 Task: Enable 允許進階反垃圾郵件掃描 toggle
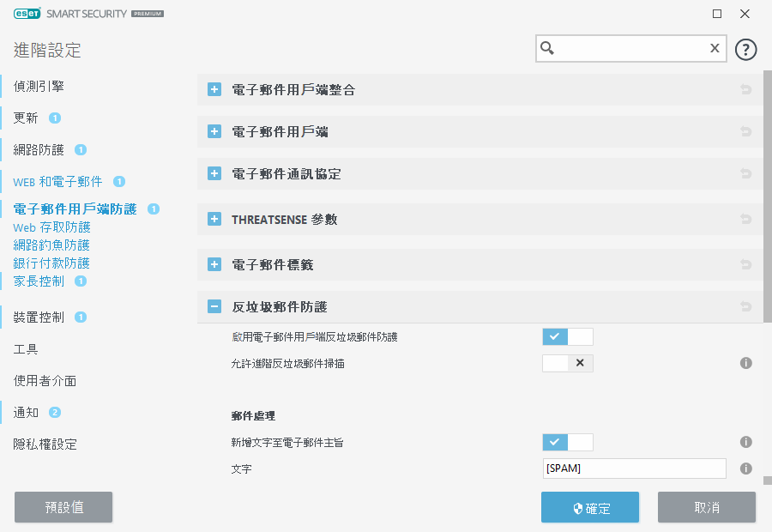(x=567, y=363)
